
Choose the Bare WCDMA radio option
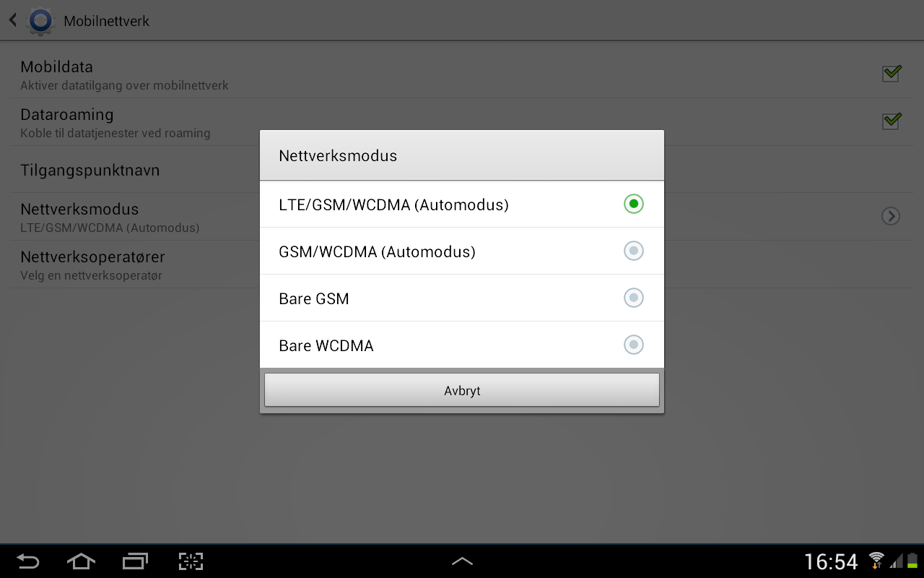point(634,345)
